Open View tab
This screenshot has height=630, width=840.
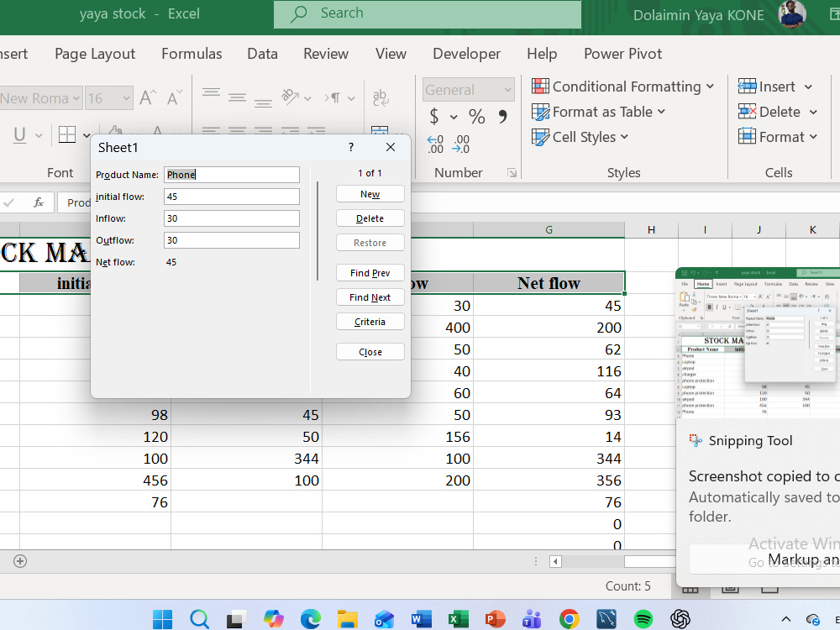391,54
